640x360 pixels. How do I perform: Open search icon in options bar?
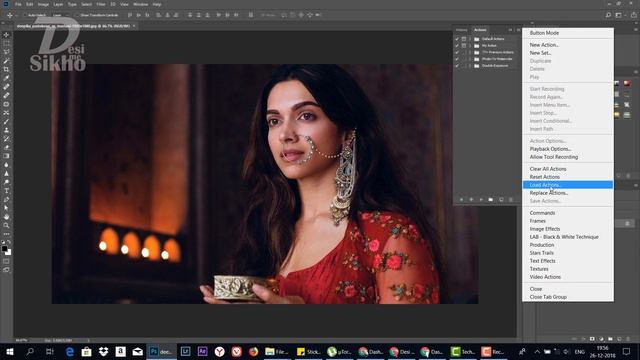pyautogui.click(x=608, y=15)
